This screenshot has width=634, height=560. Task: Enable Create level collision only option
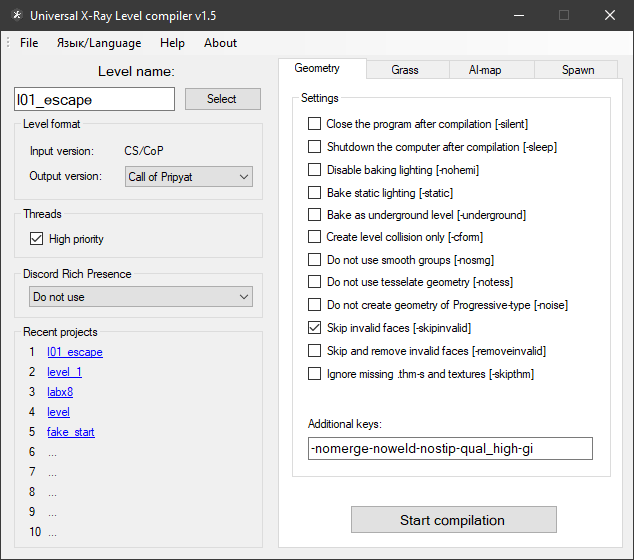click(x=315, y=237)
